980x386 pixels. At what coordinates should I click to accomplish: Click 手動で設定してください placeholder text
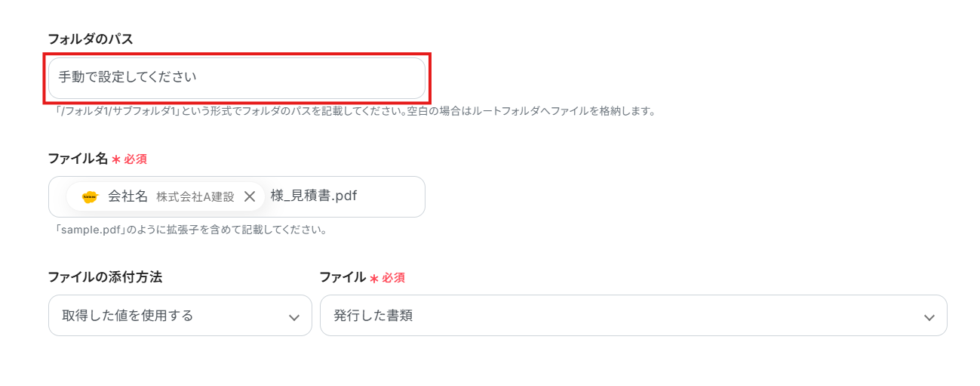point(127,78)
